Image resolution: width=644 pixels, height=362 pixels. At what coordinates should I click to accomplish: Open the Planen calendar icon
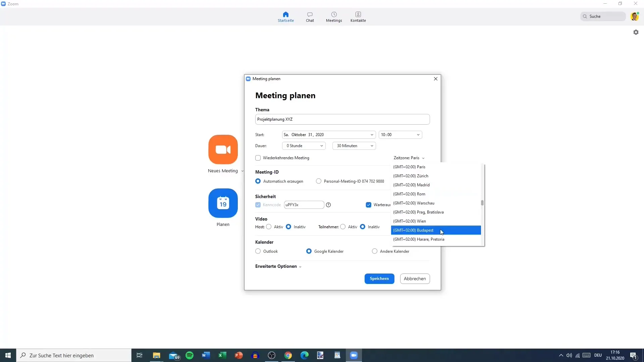tap(223, 203)
